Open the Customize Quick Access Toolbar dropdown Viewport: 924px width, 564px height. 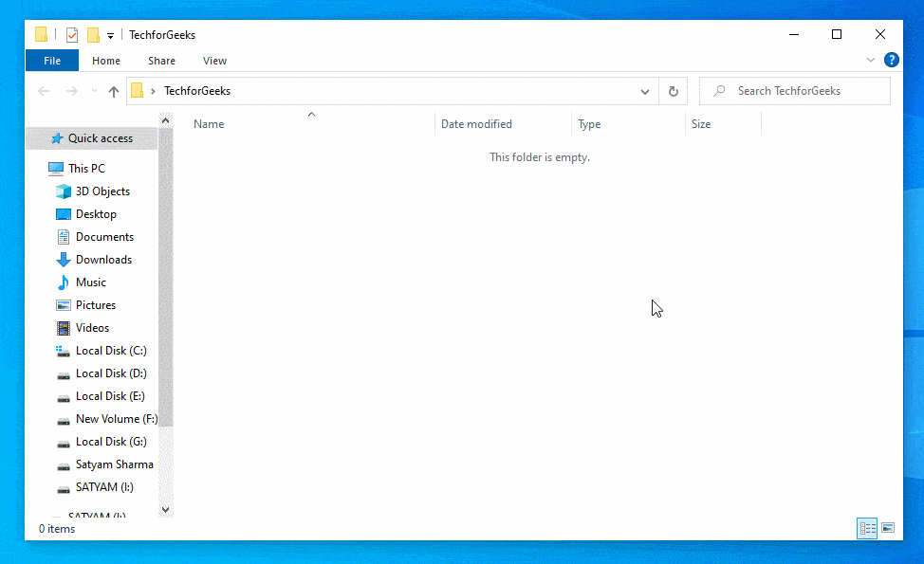click(110, 36)
